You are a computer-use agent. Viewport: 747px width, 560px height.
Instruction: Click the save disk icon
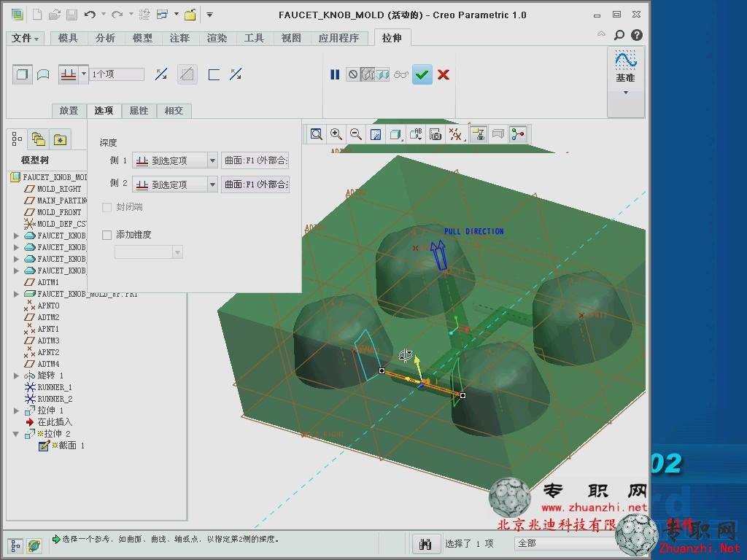click(x=72, y=15)
